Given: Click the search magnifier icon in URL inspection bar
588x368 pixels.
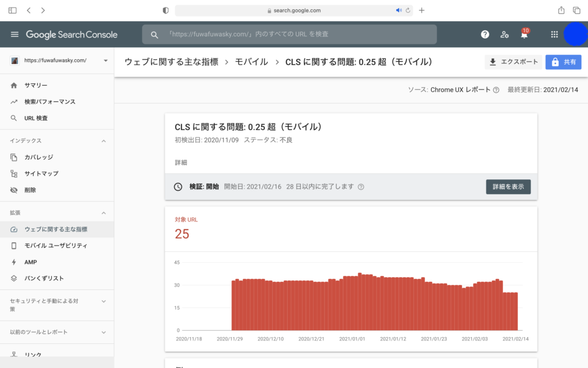Looking at the screenshot, I should tap(154, 34).
